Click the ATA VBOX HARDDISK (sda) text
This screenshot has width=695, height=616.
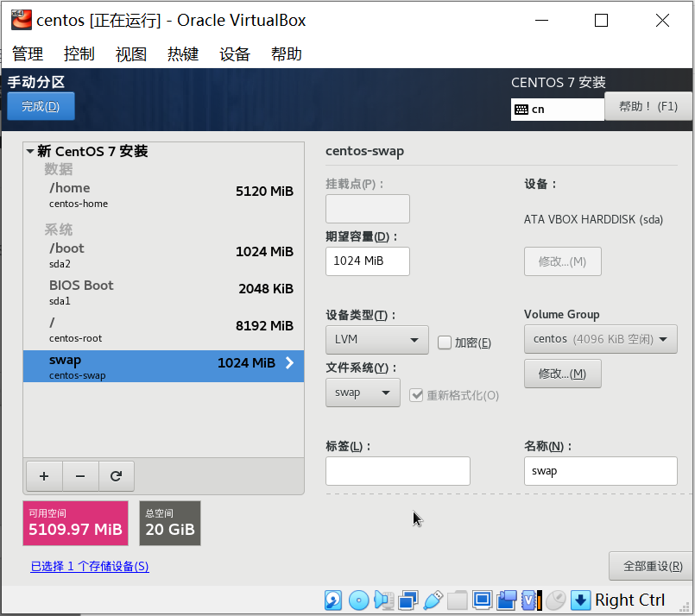[x=593, y=220]
